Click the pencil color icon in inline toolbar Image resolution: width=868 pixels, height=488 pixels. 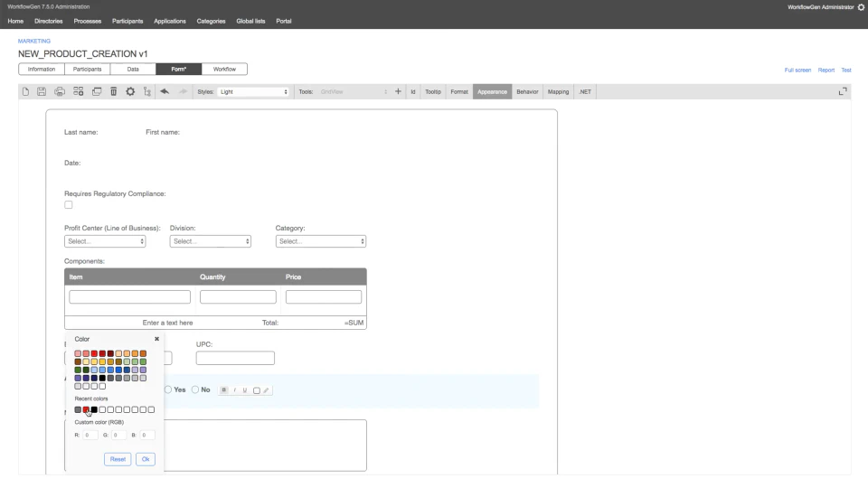point(266,390)
